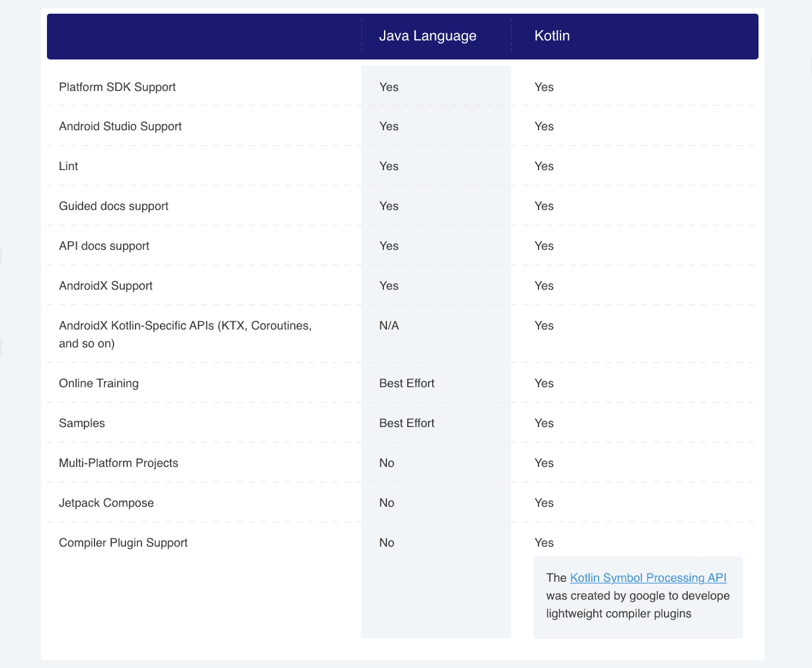Click No in Multi-Platform Projects row
This screenshot has height=668, width=812.
click(387, 463)
